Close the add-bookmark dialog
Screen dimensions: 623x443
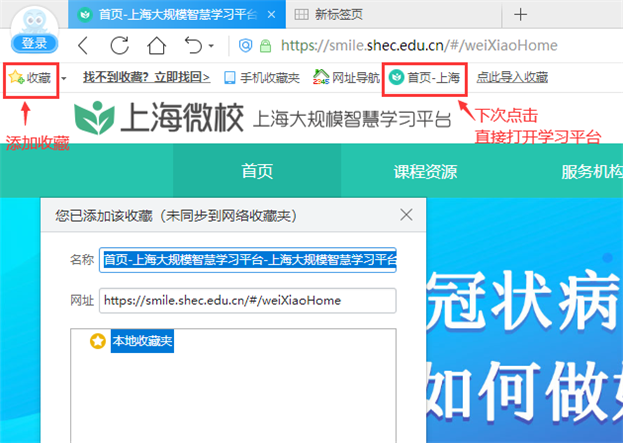tap(406, 215)
